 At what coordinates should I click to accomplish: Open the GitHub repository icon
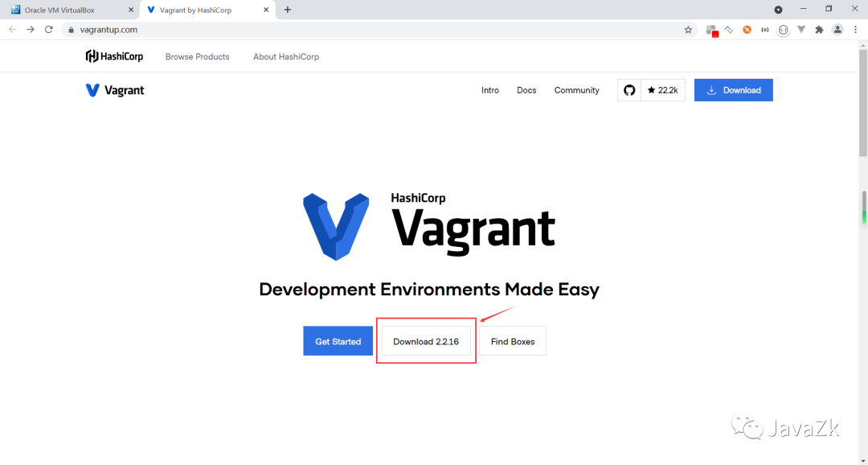(x=629, y=90)
